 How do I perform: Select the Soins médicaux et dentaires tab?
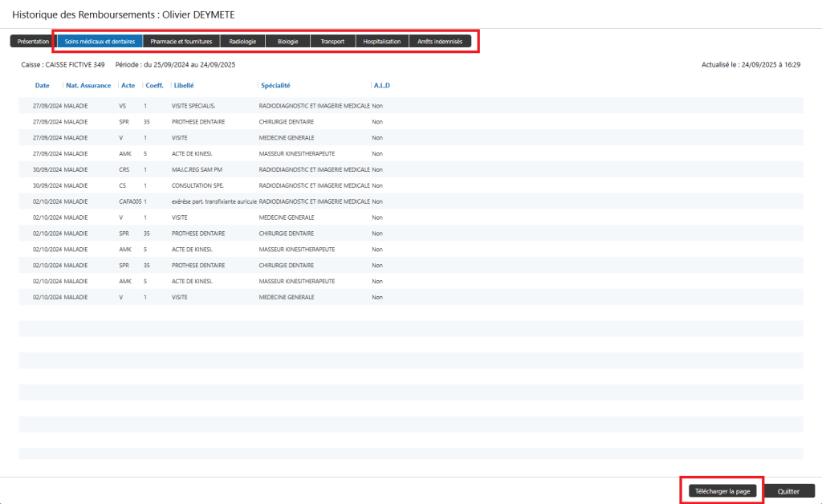click(x=100, y=41)
